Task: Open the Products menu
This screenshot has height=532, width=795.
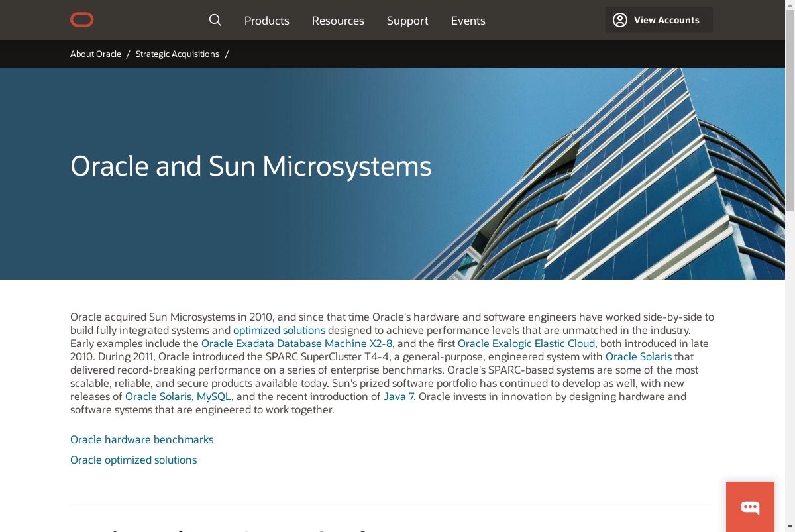Action: 267,21
